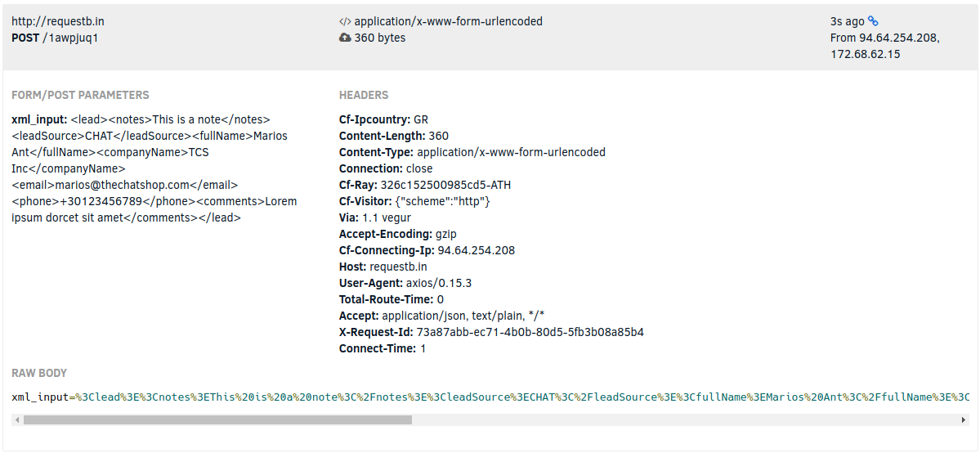Image resolution: width=980 pixels, height=453 pixels.
Task: Click the xml_input parameter name
Action: click(39, 119)
